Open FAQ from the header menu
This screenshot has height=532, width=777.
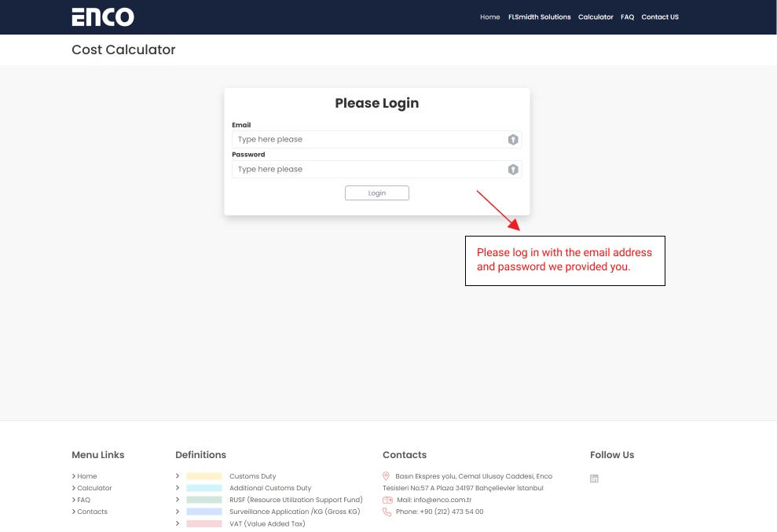627,17
